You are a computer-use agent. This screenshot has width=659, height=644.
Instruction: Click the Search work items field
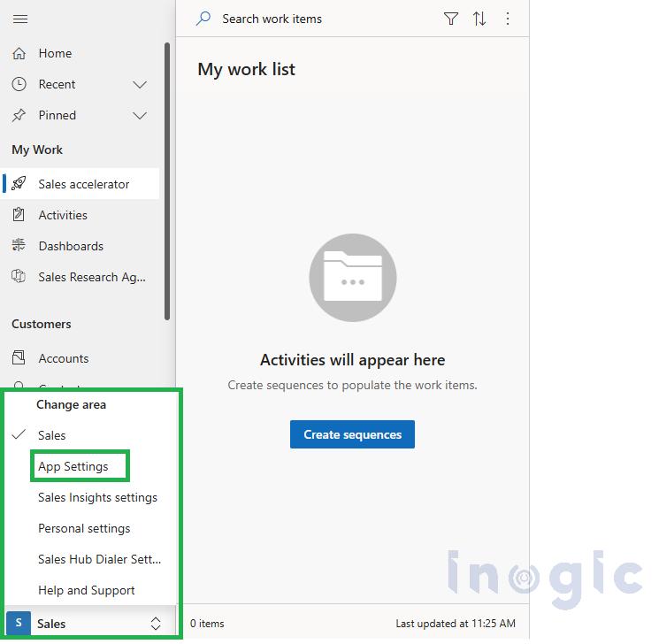(x=272, y=19)
